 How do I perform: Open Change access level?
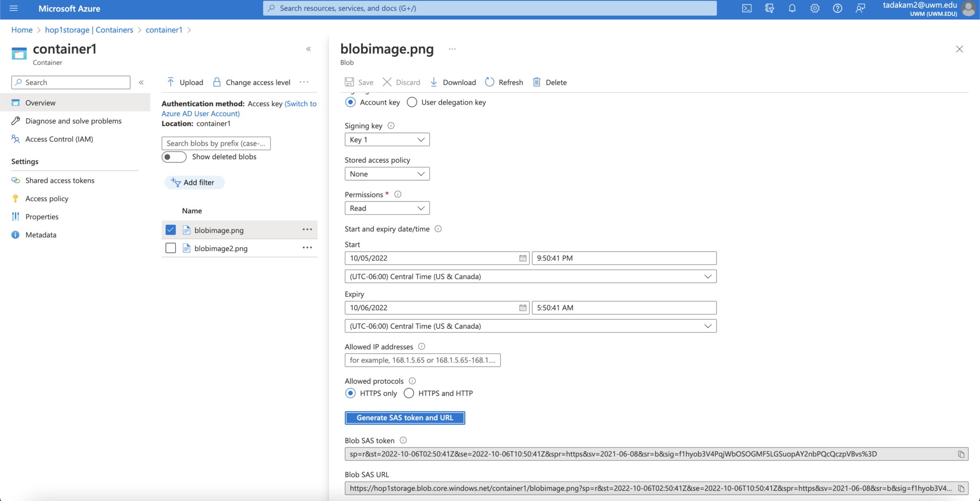[x=257, y=82]
